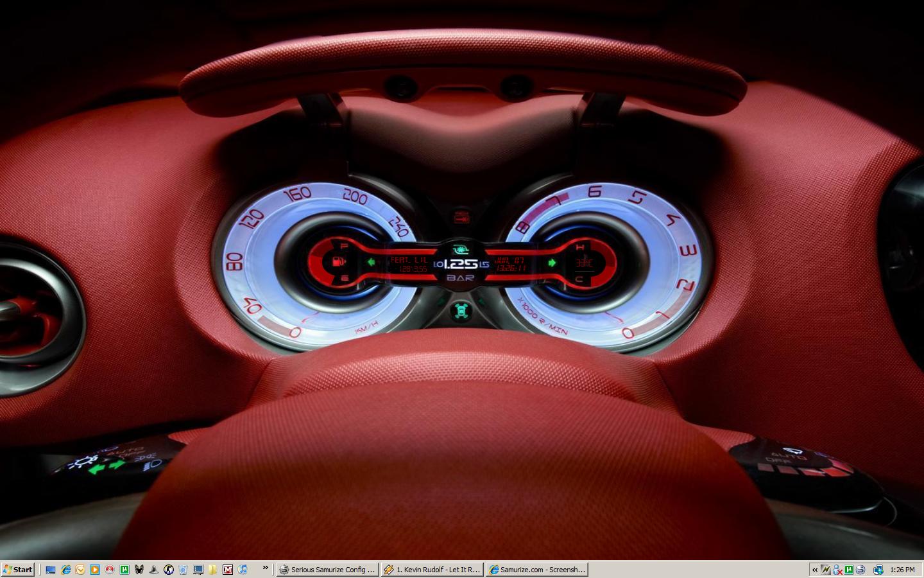Click the green right arrow on dashboard widget

(x=552, y=262)
